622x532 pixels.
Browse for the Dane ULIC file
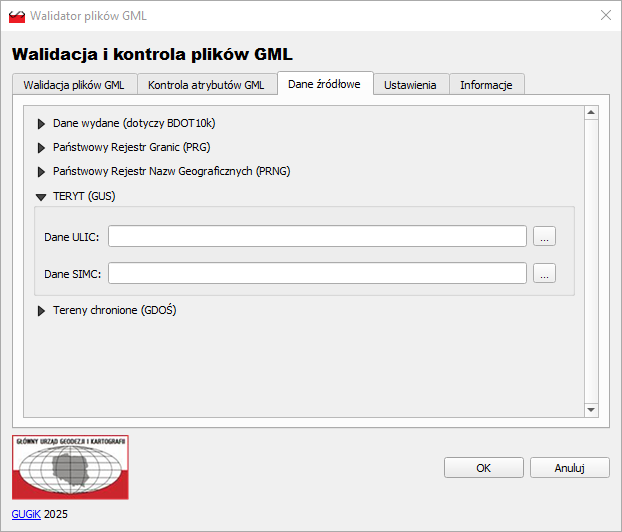click(x=544, y=237)
